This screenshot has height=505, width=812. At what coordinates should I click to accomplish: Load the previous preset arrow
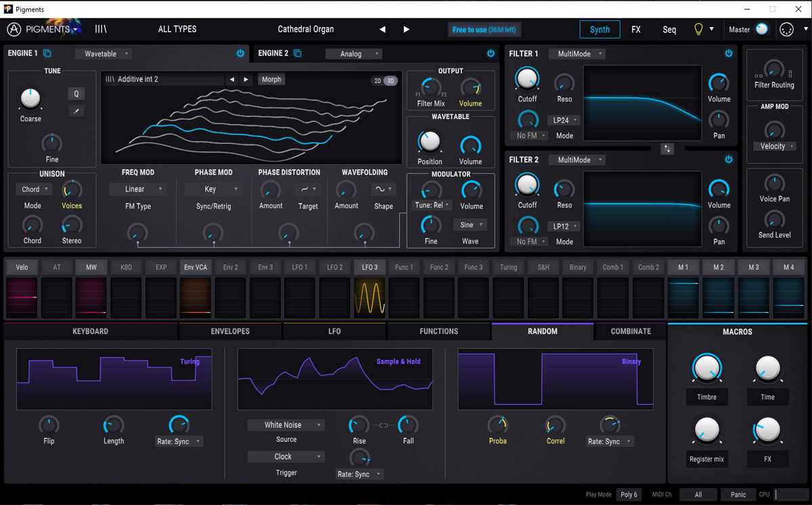[382, 29]
